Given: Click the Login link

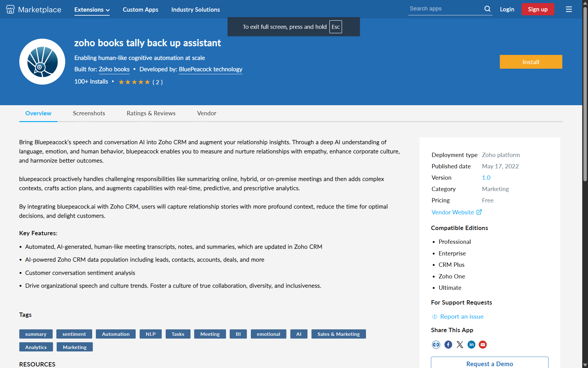Looking at the screenshot, I should pyautogui.click(x=507, y=9).
